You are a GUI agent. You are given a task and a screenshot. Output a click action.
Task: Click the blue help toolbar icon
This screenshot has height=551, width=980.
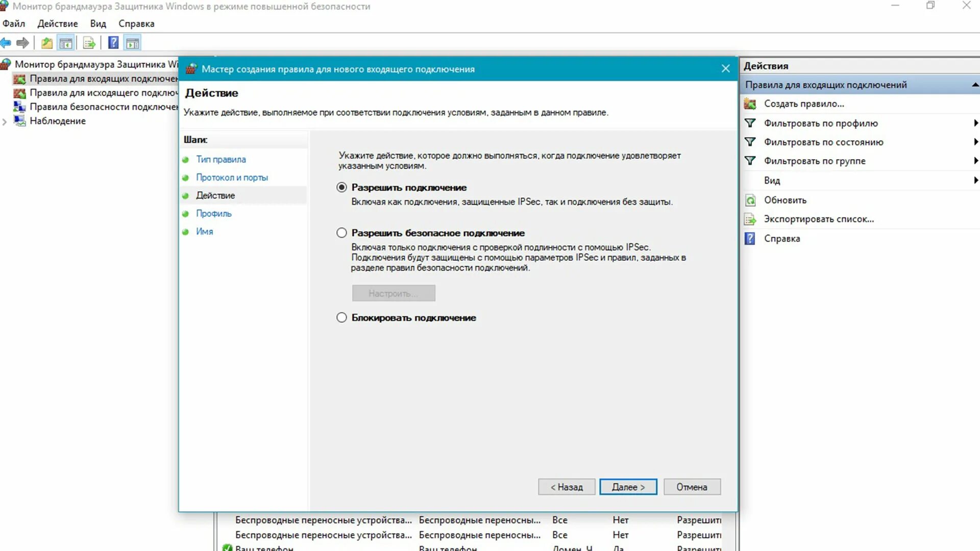(x=113, y=43)
